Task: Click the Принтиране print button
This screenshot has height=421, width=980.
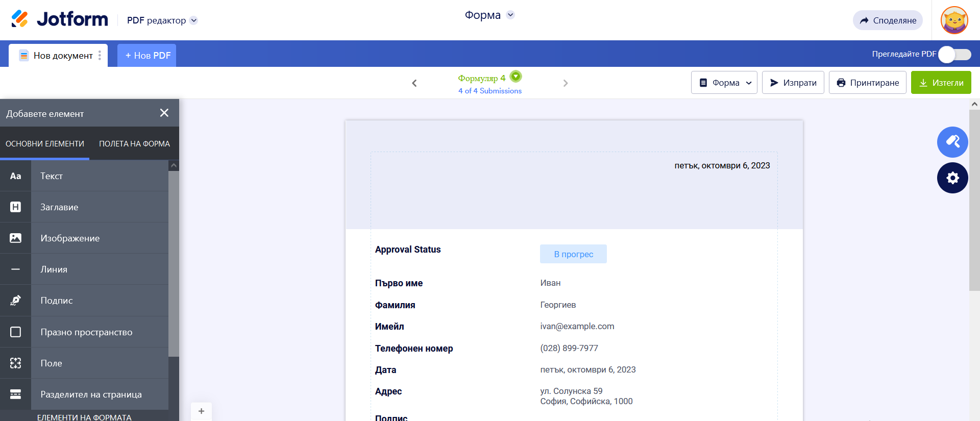Action: coord(867,83)
